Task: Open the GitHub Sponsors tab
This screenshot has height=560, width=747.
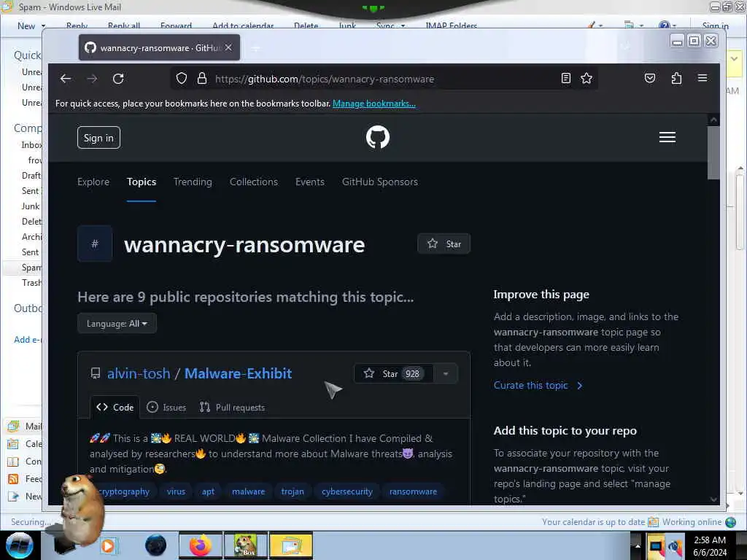Action: [x=379, y=182]
